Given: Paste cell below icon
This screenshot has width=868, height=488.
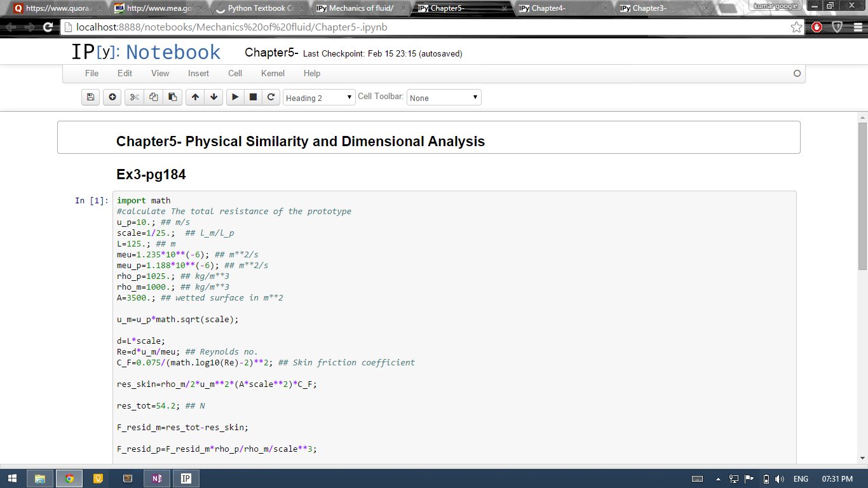Looking at the screenshot, I should tap(172, 97).
